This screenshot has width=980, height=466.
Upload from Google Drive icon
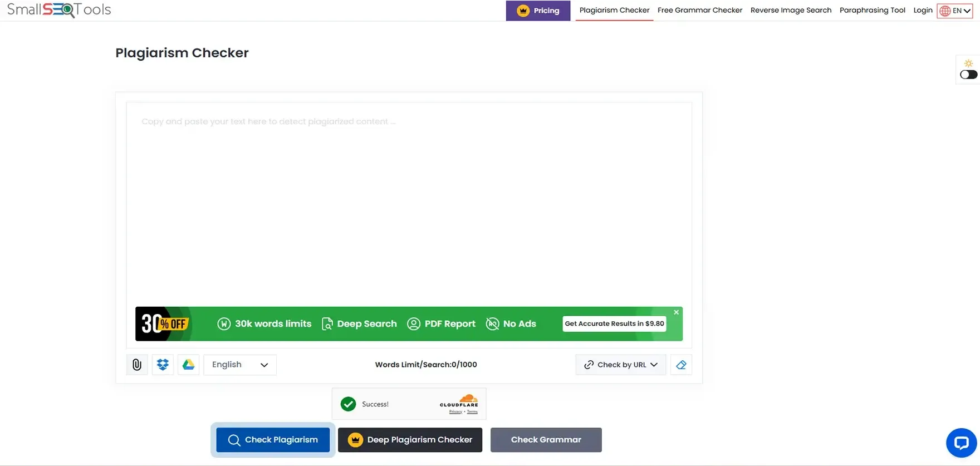188,365
